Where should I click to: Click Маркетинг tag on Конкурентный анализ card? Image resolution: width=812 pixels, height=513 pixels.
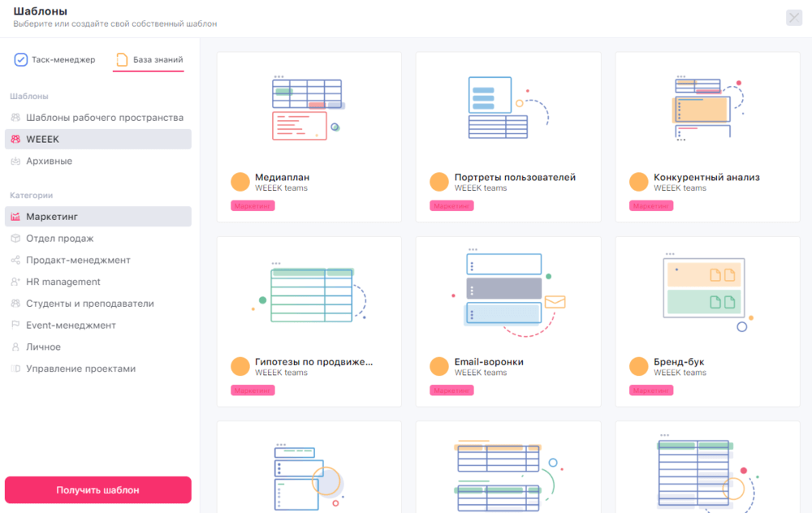point(651,206)
